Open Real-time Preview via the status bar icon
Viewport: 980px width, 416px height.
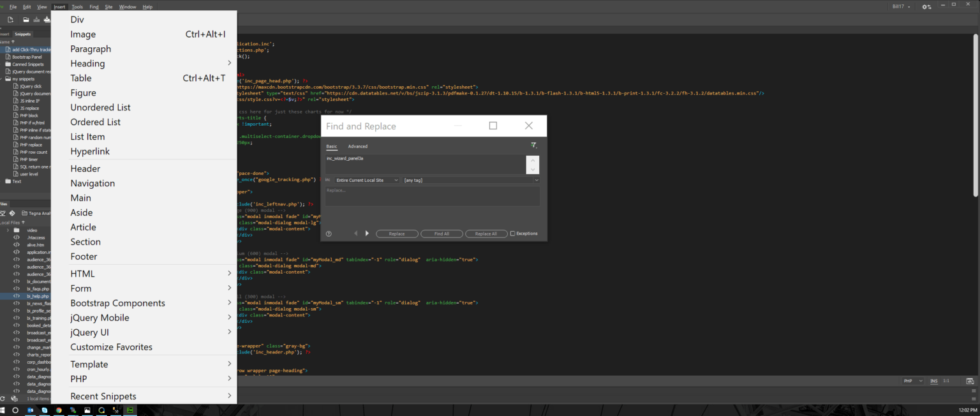[x=970, y=381]
